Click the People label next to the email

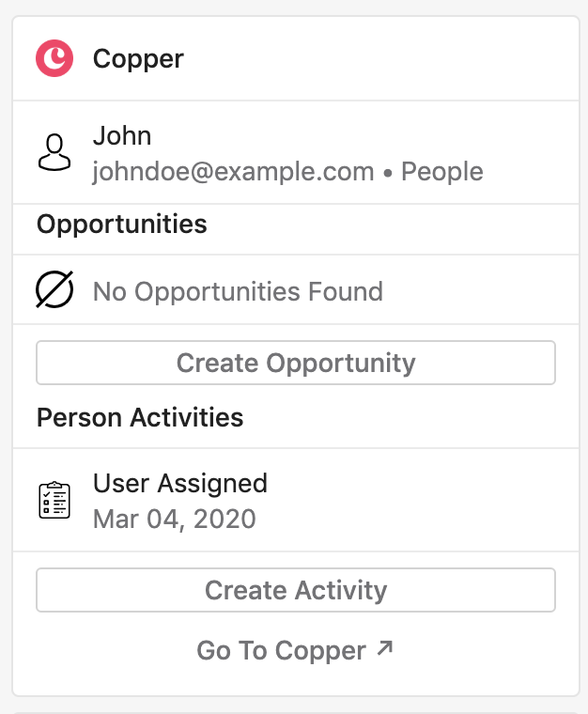point(441,172)
